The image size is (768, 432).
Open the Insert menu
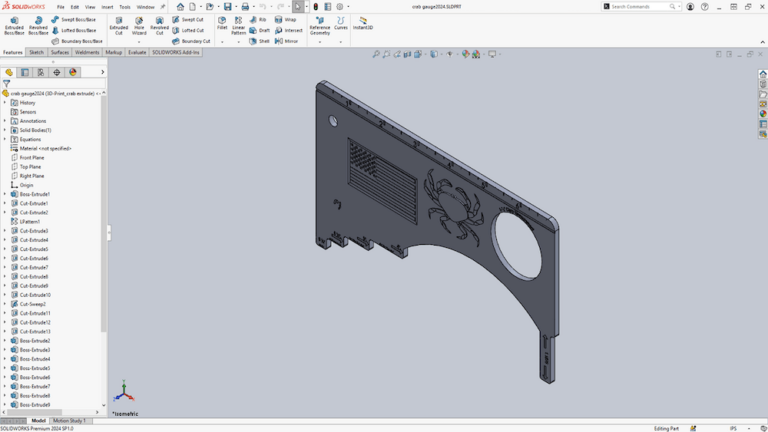pyautogui.click(x=107, y=7)
